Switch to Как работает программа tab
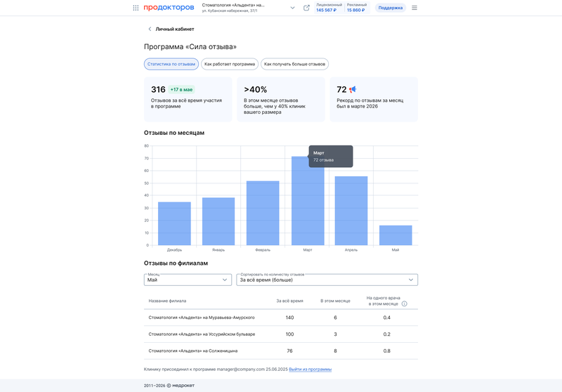Screen dimensions: 562x392 point(230,64)
